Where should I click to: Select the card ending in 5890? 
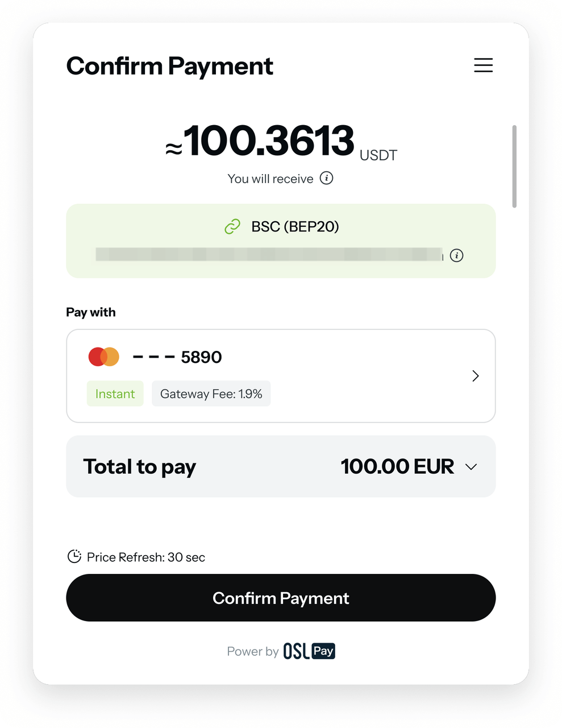click(x=281, y=376)
